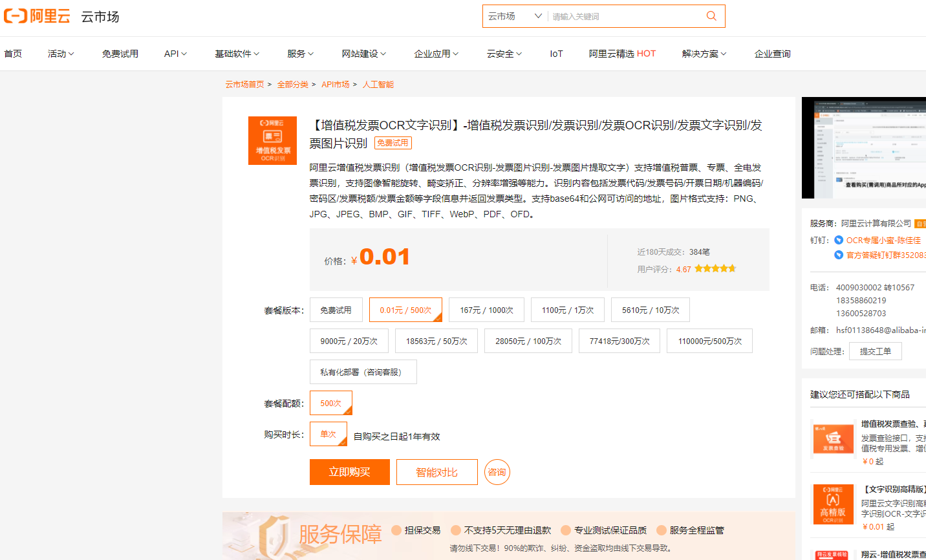Expand the 服务 menu
The height and width of the screenshot is (560, 926).
[301, 54]
